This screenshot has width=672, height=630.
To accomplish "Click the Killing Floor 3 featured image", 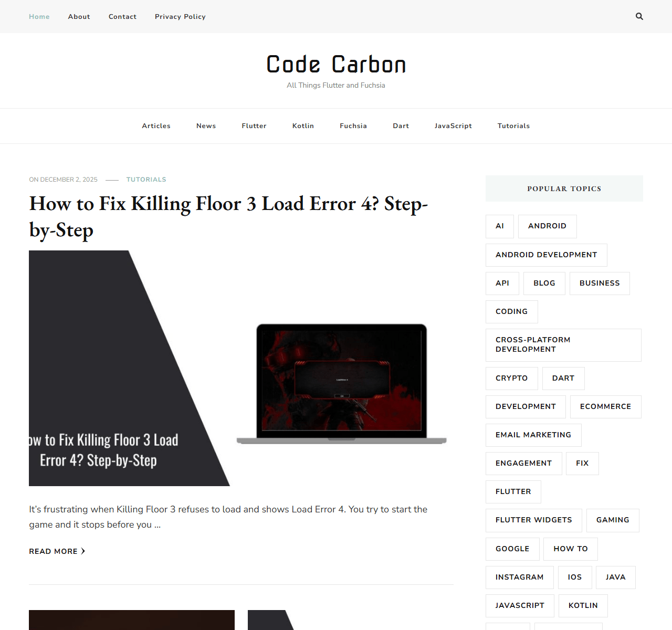I will pyautogui.click(x=241, y=368).
